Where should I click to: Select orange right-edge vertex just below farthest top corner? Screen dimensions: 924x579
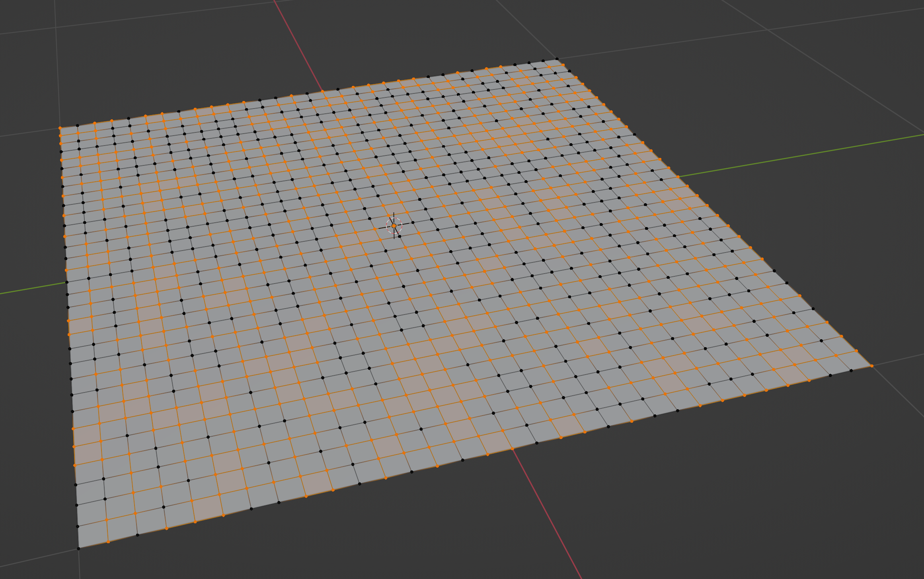(563, 64)
